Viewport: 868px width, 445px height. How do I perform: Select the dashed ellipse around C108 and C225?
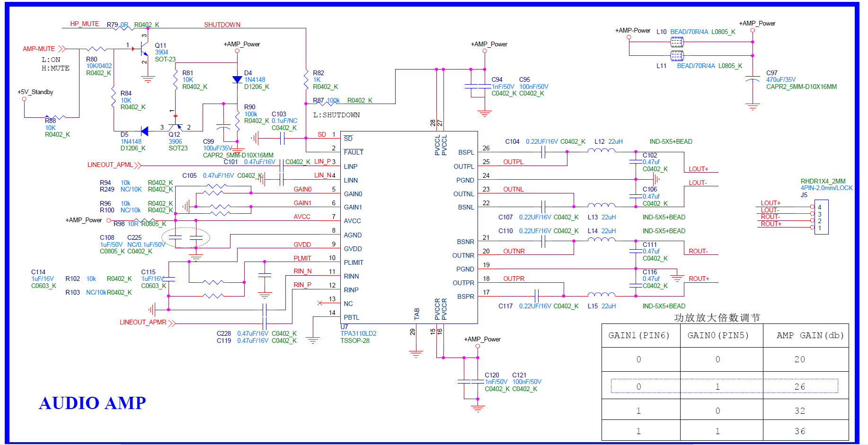click(186, 238)
